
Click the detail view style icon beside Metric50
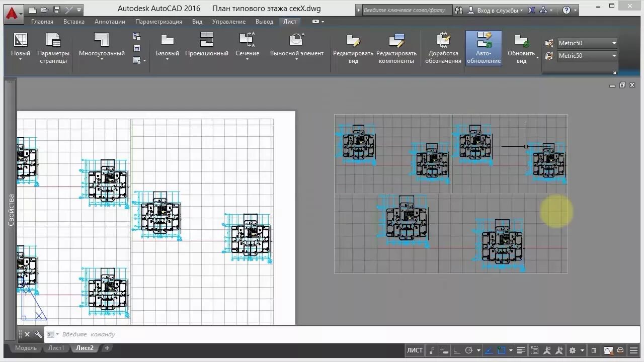tap(549, 56)
